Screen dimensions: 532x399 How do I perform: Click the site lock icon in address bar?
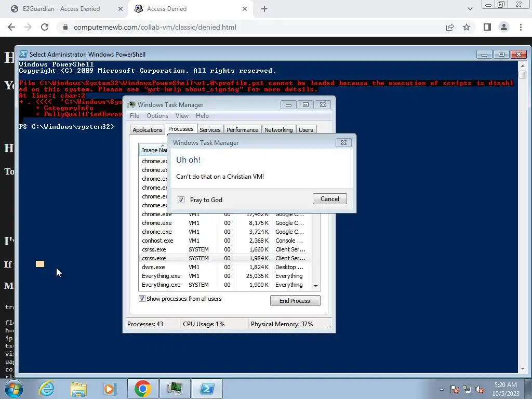pos(65,27)
